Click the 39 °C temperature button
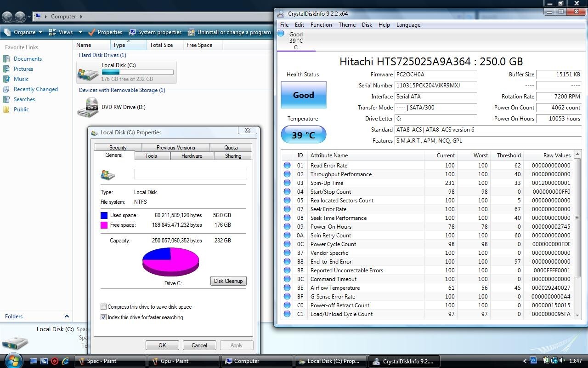Screen dimensions: 588x368 click(x=304, y=135)
